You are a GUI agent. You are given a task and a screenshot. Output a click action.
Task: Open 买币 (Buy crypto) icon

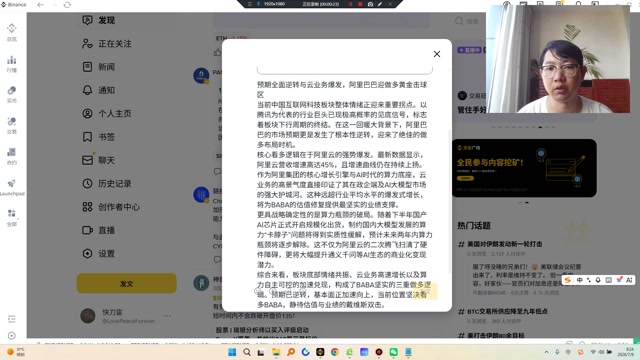tap(11, 91)
